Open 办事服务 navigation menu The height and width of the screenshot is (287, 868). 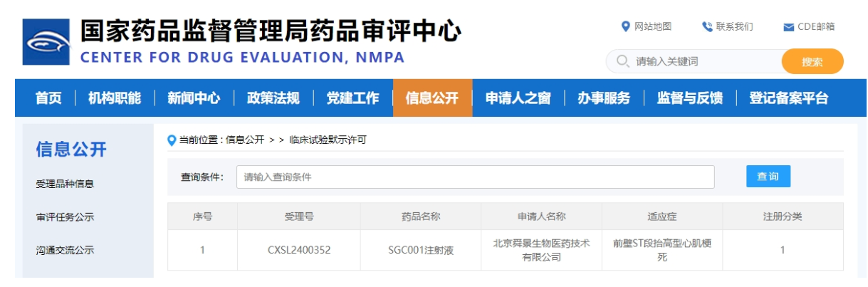[x=604, y=98]
